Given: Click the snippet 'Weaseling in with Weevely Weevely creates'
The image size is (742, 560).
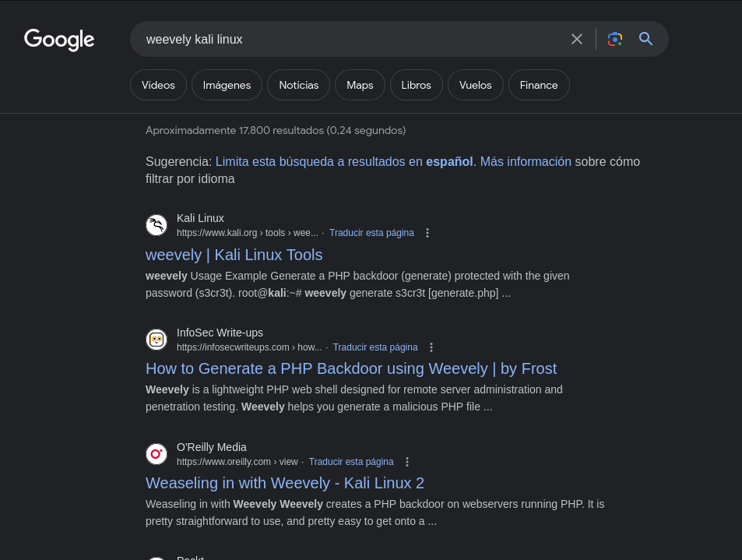Looking at the screenshot, I should (x=375, y=512).
